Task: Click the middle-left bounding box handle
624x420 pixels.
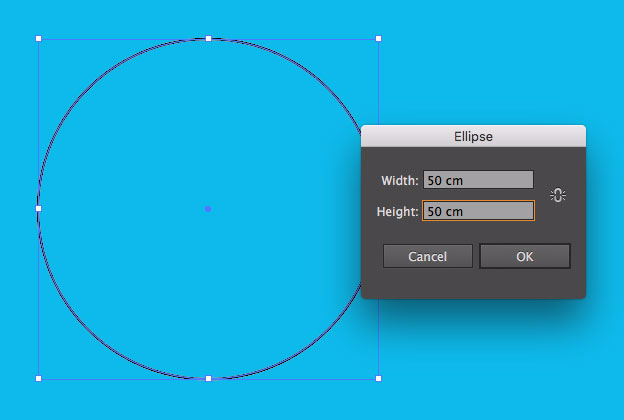Action: 39,209
